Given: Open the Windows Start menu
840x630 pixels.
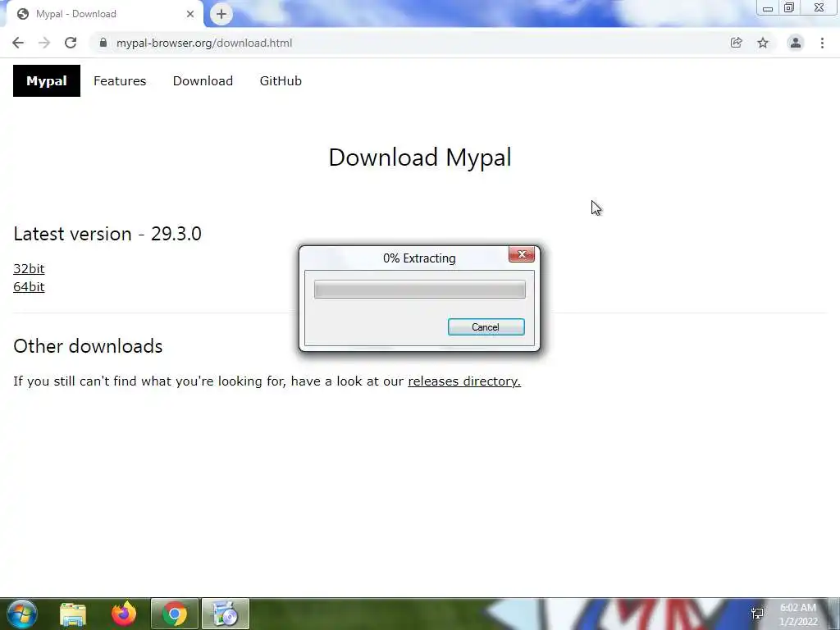Looking at the screenshot, I should [x=22, y=614].
